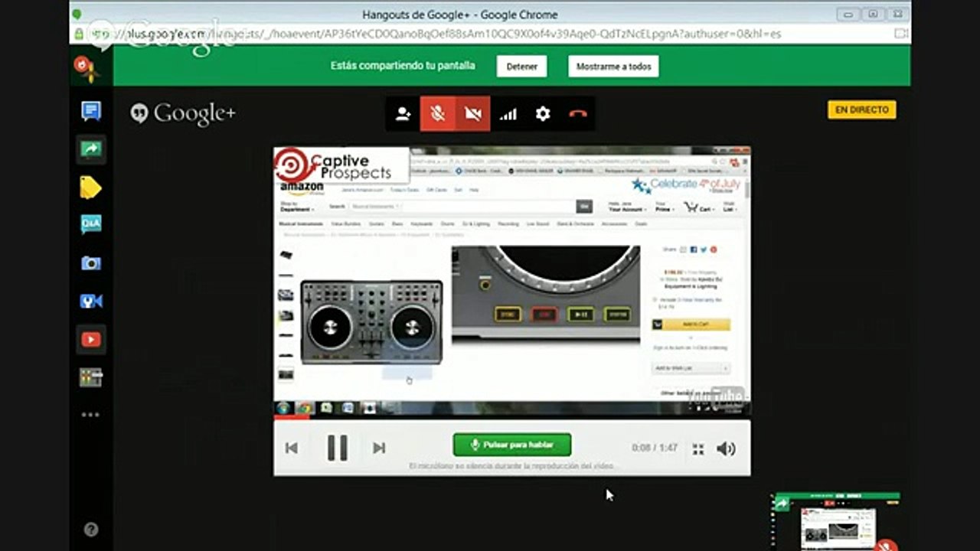Select the self-view thumbnail at the bottom right
This screenshot has height=551, width=980.
coord(836,522)
